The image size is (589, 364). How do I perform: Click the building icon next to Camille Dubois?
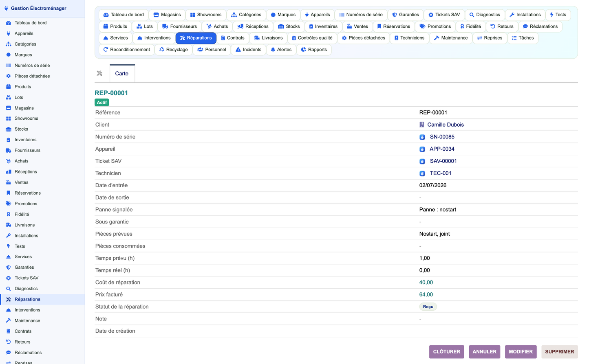[x=422, y=125]
